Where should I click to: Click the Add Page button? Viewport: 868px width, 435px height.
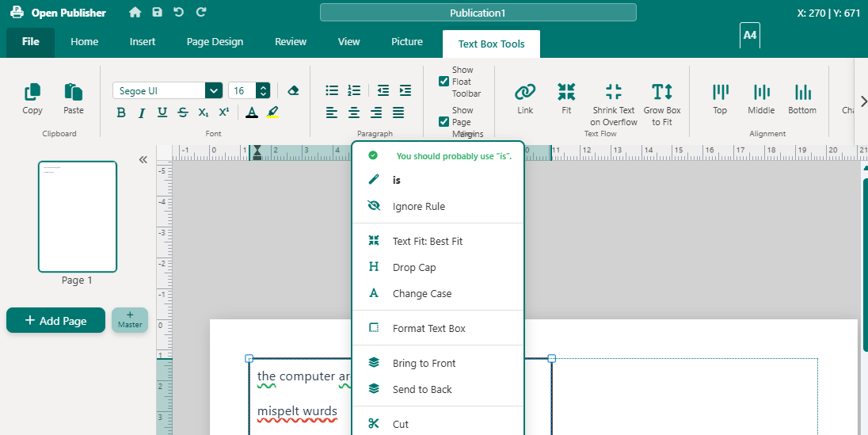click(56, 320)
